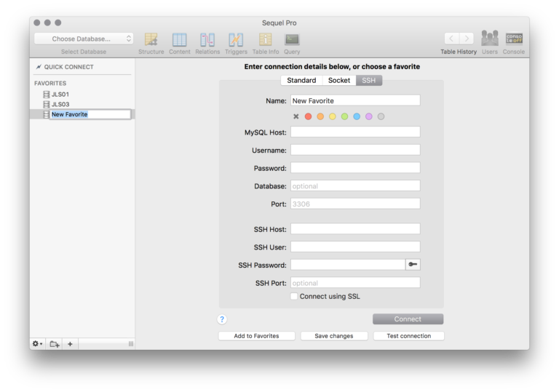The width and height of the screenshot is (559, 392).
Task: Click the New Favorite name field in sidebar
Action: pyautogui.click(x=90, y=114)
